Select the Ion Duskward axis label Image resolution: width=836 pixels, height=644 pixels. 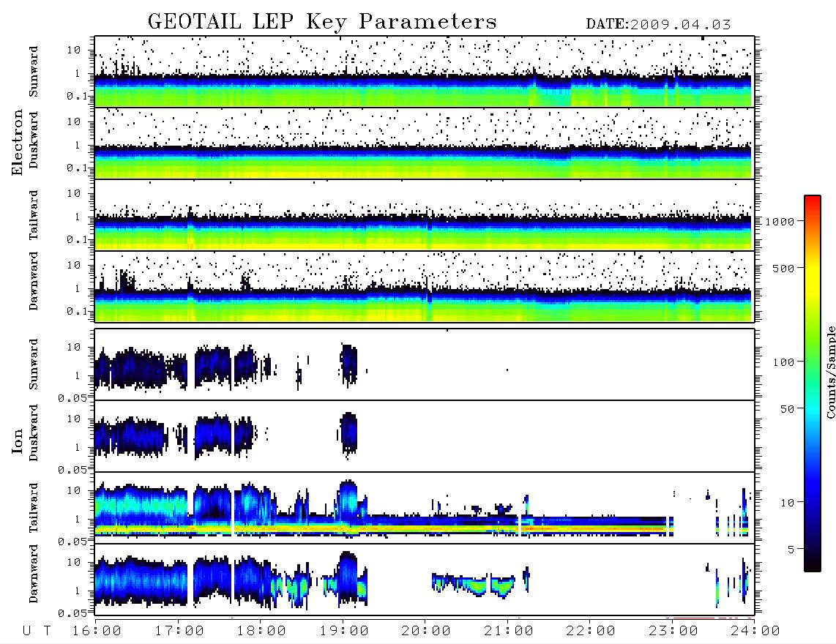coord(34,433)
